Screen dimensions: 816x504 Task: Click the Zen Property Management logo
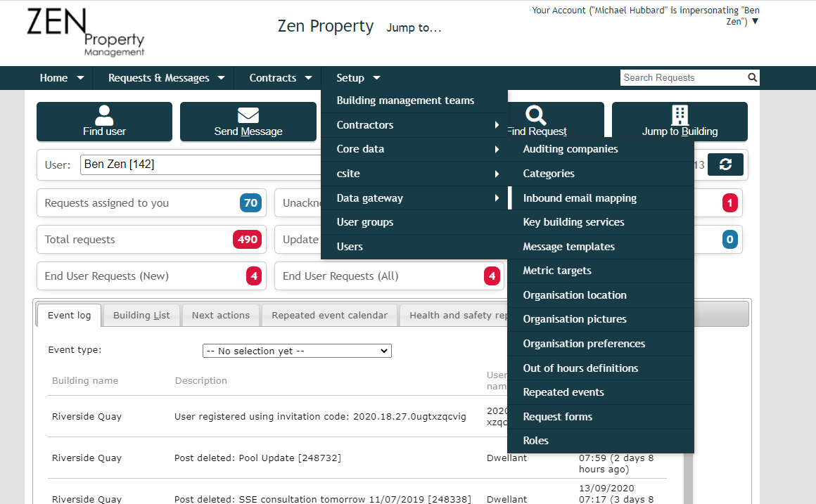coord(86,32)
